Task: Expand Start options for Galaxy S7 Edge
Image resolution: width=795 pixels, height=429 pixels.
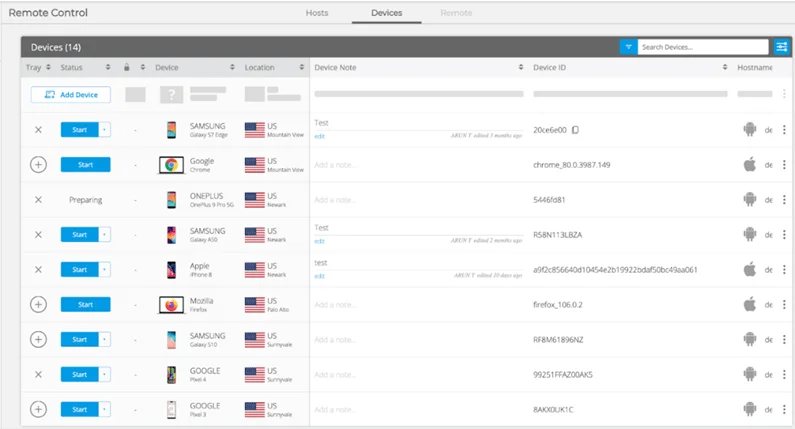Action: pyautogui.click(x=104, y=130)
